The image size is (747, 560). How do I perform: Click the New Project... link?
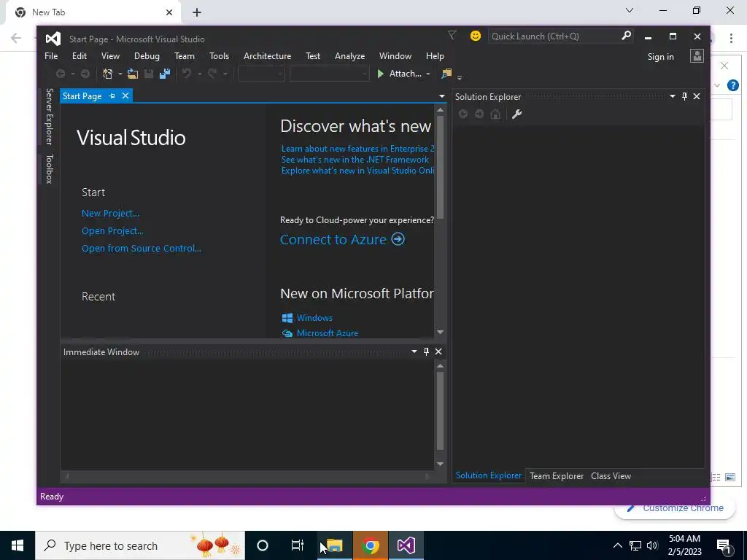point(111,214)
